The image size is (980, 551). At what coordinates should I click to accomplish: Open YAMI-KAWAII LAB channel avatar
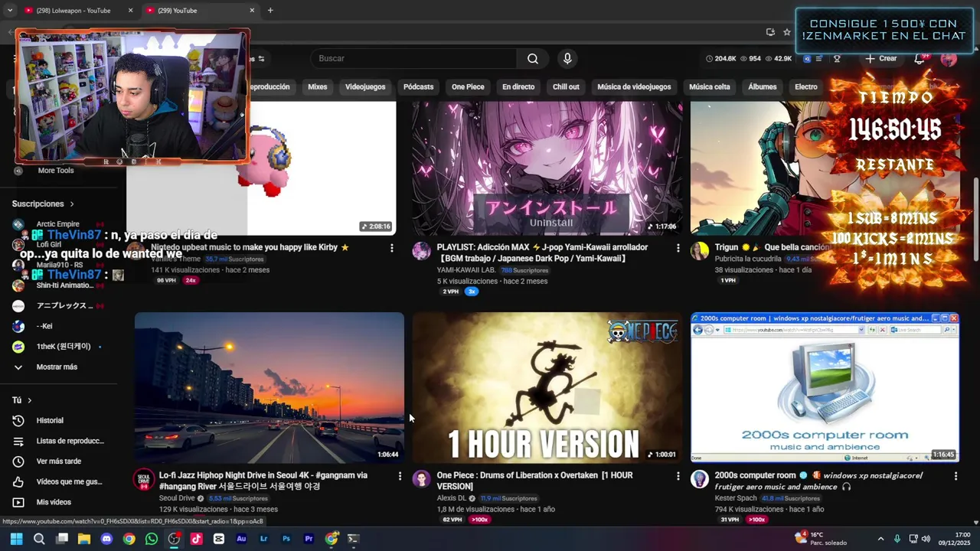pyautogui.click(x=422, y=251)
